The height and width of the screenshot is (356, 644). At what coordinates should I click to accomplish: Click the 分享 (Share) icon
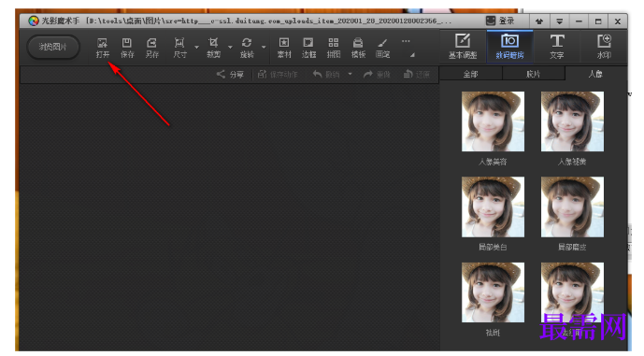click(x=221, y=74)
